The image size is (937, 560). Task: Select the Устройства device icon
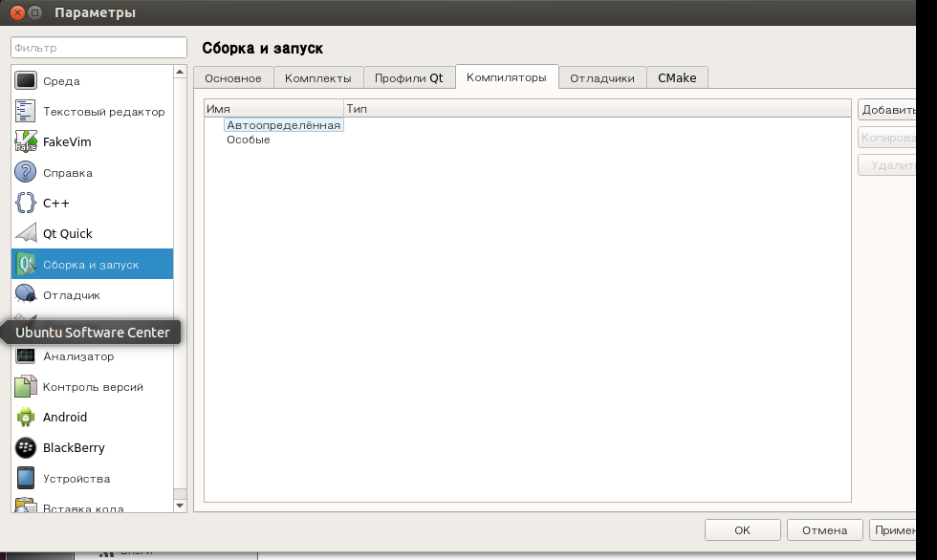[x=26, y=478]
